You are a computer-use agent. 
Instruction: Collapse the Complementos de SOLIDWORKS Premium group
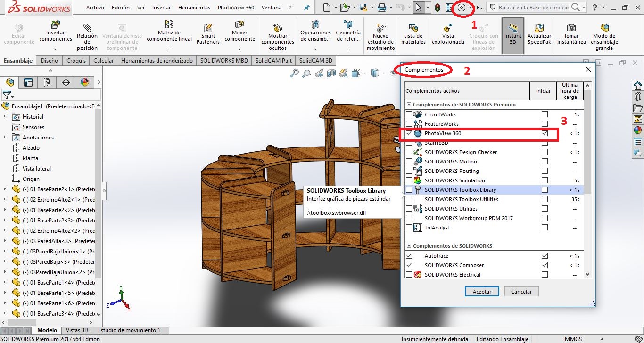[409, 105]
